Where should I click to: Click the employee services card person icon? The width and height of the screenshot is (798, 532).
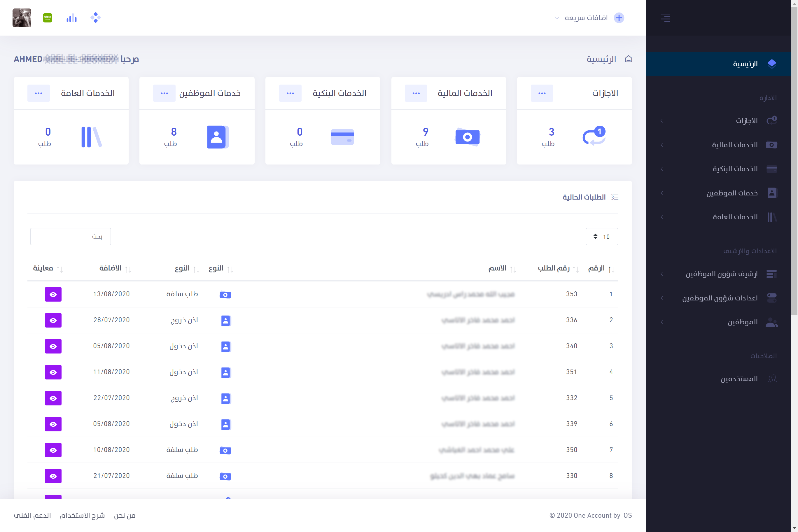coord(217,137)
